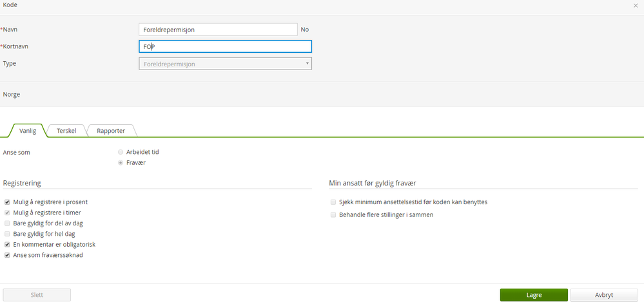Focus the Kortnavn input field

tap(225, 47)
